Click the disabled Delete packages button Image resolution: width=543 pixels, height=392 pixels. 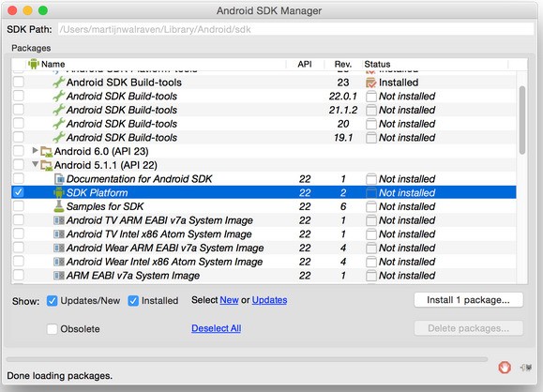pos(468,328)
